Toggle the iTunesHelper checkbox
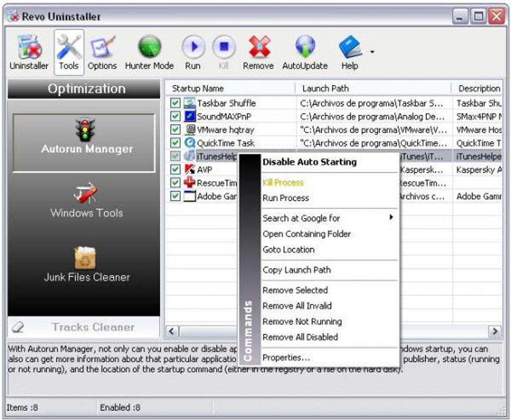Image resolution: width=511 pixels, height=420 pixels. point(175,156)
